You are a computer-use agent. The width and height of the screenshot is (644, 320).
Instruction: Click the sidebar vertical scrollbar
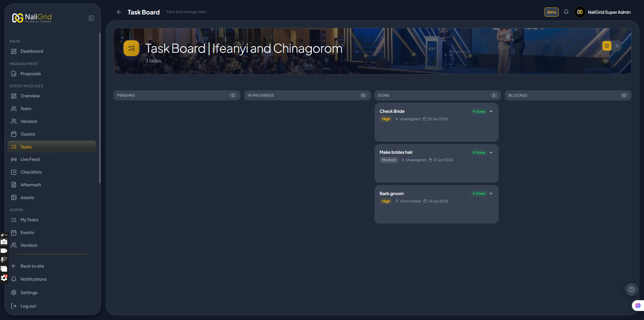tap(100, 108)
